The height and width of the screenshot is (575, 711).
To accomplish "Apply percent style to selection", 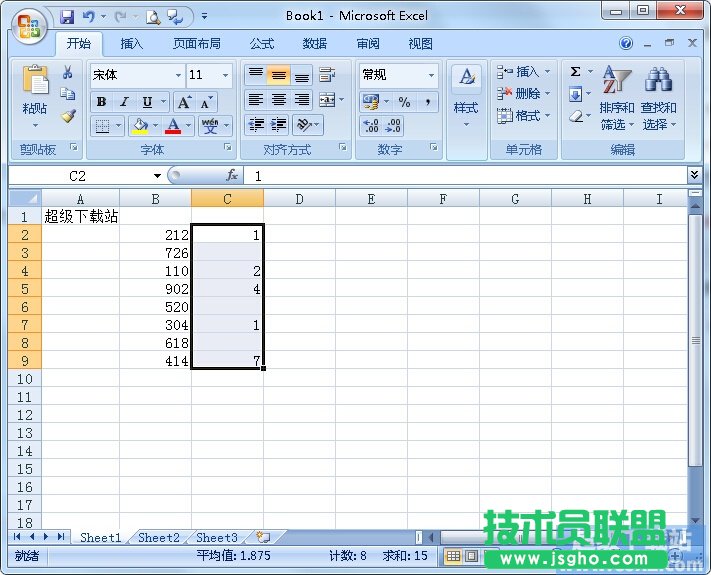I will pos(404,102).
